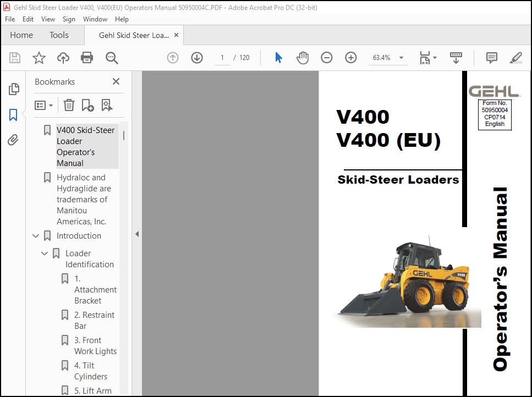This screenshot has height=397, width=532.
Task: Print the document
Action: (87, 58)
